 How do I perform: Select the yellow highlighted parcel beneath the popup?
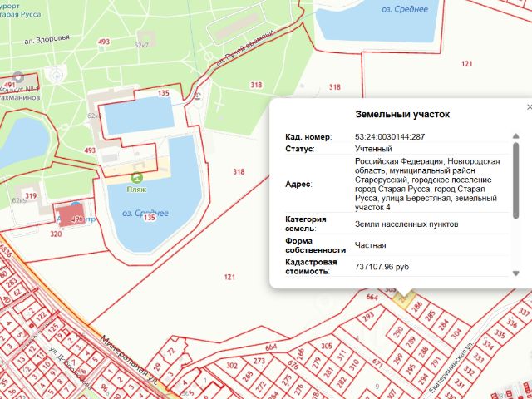(404, 299)
